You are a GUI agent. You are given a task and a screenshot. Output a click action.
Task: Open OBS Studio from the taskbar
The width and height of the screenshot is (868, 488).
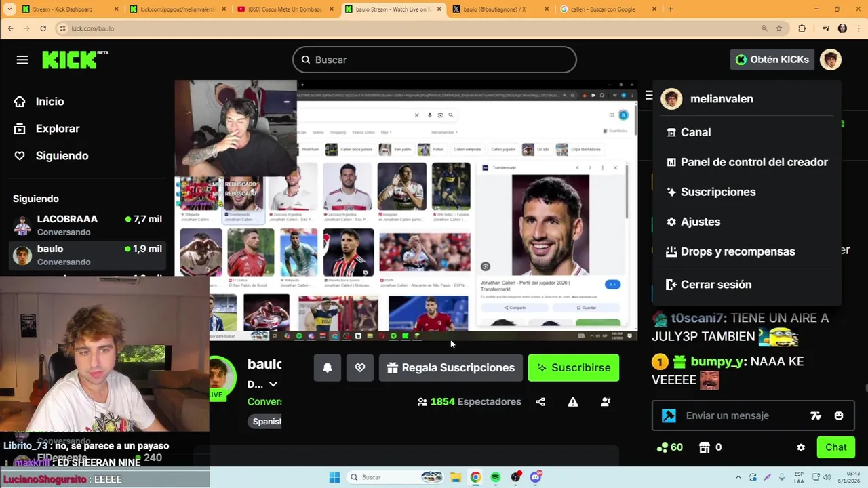[x=516, y=477]
